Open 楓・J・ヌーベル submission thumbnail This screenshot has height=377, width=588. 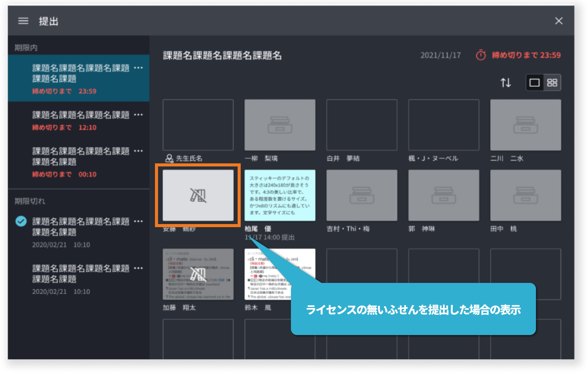pos(444,125)
